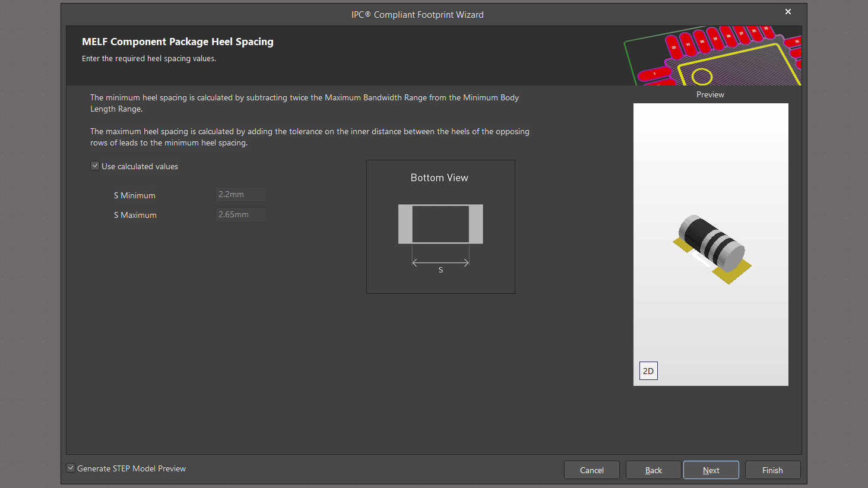Click the S Maximum value field
Viewport: 868px width, 488px height.
tap(240, 215)
